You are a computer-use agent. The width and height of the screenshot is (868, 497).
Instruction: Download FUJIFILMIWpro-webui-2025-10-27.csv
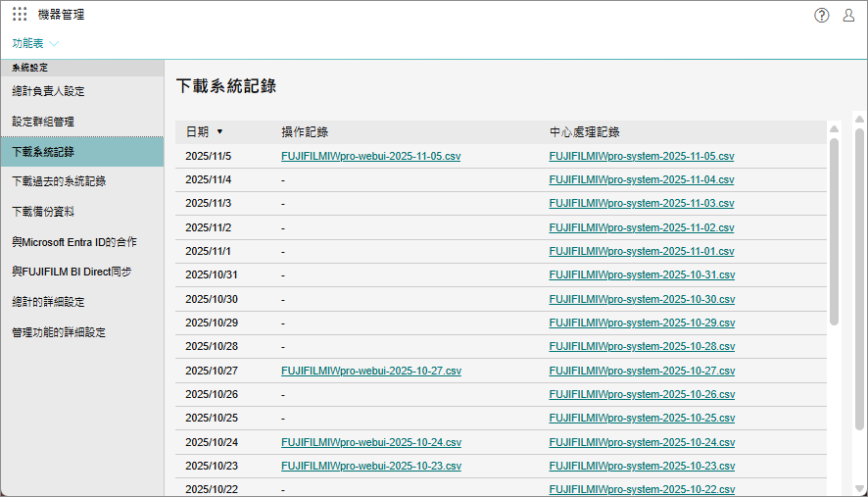(x=370, y=371)
